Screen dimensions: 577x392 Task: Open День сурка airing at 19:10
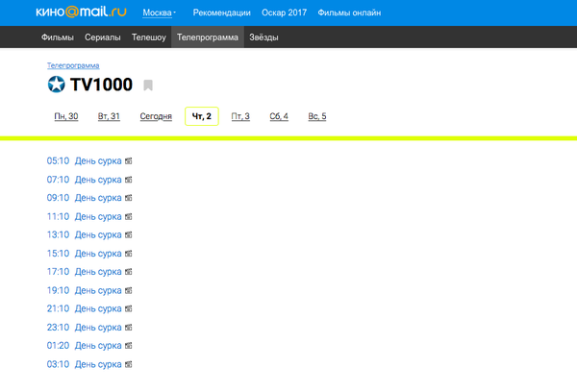[98, 290]
